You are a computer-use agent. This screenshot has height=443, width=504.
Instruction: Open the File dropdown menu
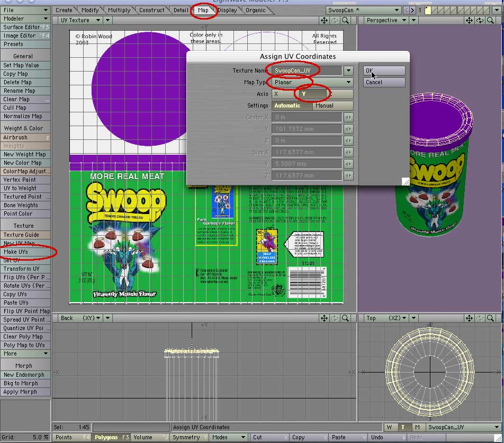coord(25,10)
